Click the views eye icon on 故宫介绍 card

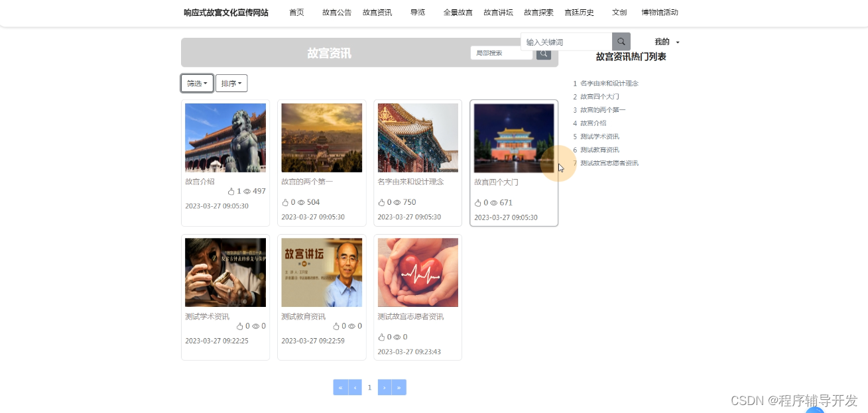click(x=247, y=192)
